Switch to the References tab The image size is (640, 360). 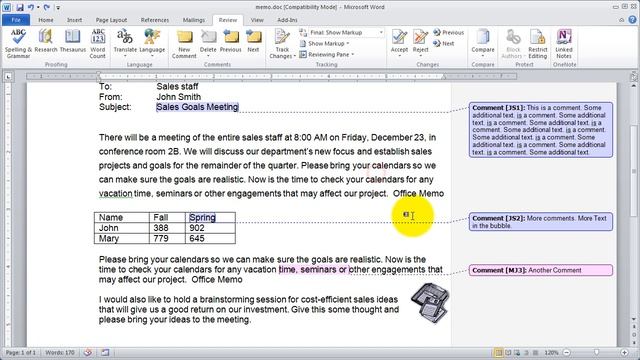click(155, 20)
